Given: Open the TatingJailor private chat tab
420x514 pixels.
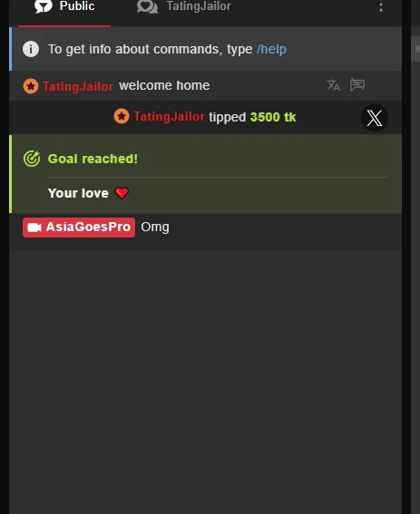Looking at the screenshot, I should (x=184, y=6).
